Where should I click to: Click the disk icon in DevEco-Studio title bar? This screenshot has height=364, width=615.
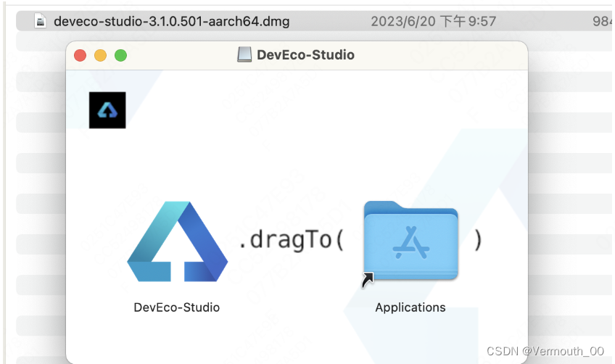[x=244, y=54]
